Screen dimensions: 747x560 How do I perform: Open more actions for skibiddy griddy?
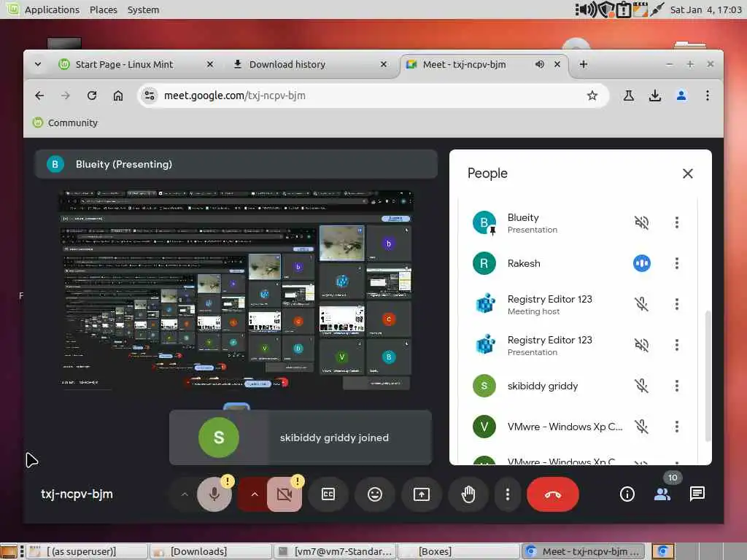click(x=676, y=386)
